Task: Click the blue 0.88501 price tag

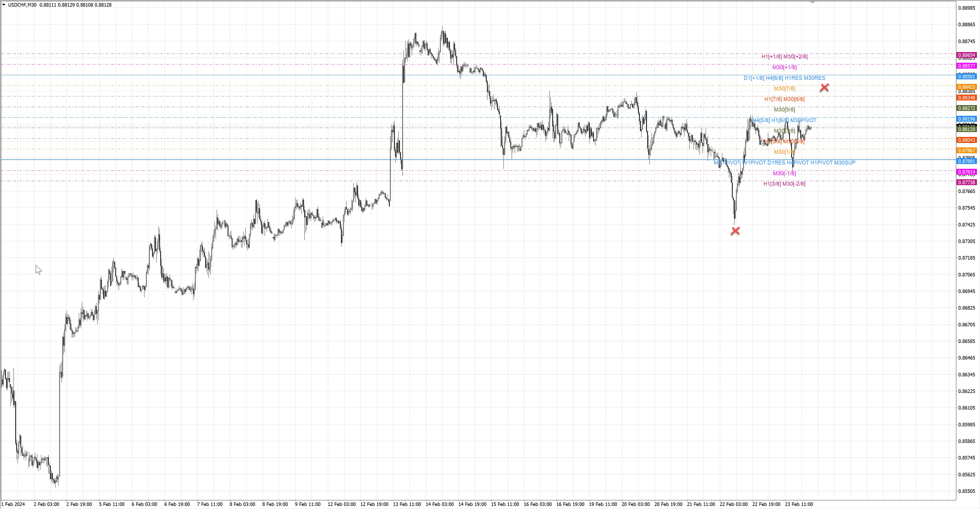Action: 966,77
